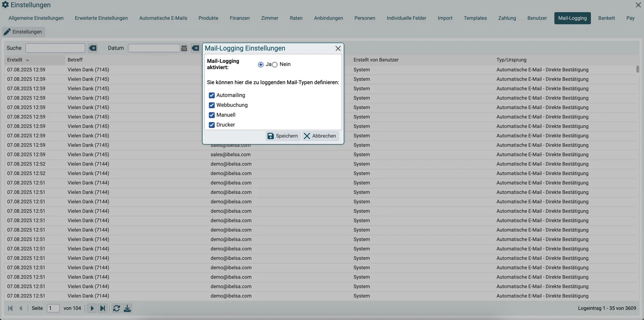Click the calendar icon next to Datum
Screen dimensions: 644x320
coord(184,48)
